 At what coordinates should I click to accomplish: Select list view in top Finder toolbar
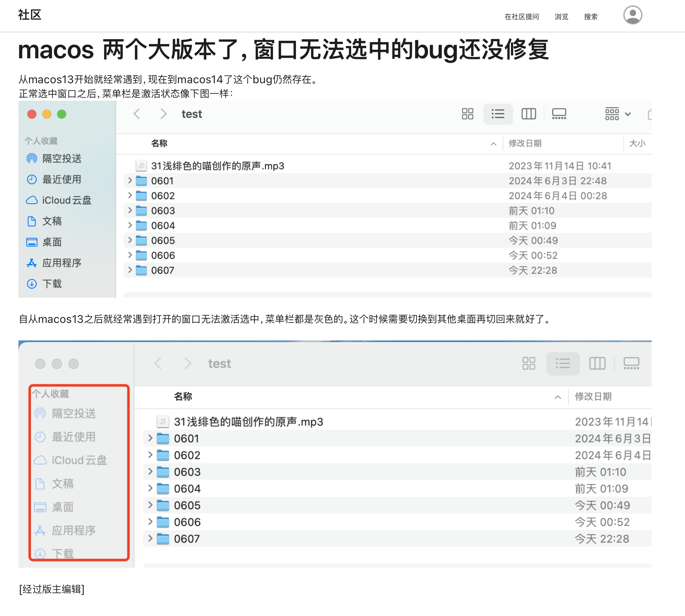click(x=498, y=114)
